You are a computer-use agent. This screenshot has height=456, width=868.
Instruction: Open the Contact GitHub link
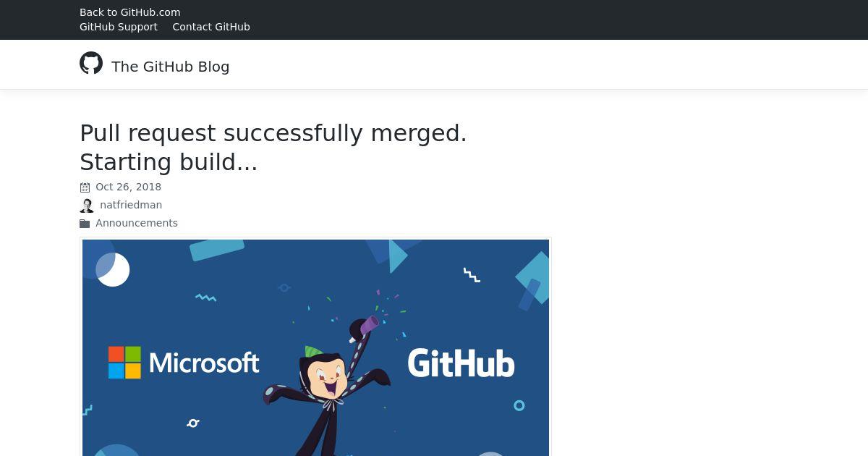coord(211,27)
